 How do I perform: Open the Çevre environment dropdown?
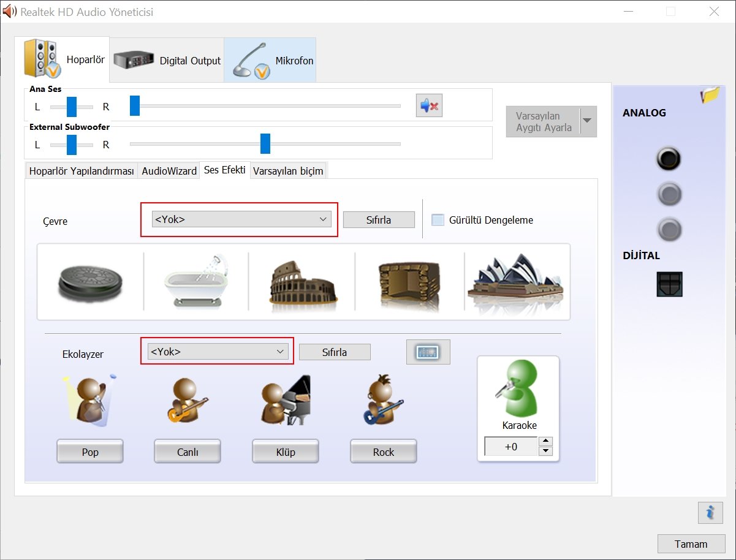click(x=241, y=219)
